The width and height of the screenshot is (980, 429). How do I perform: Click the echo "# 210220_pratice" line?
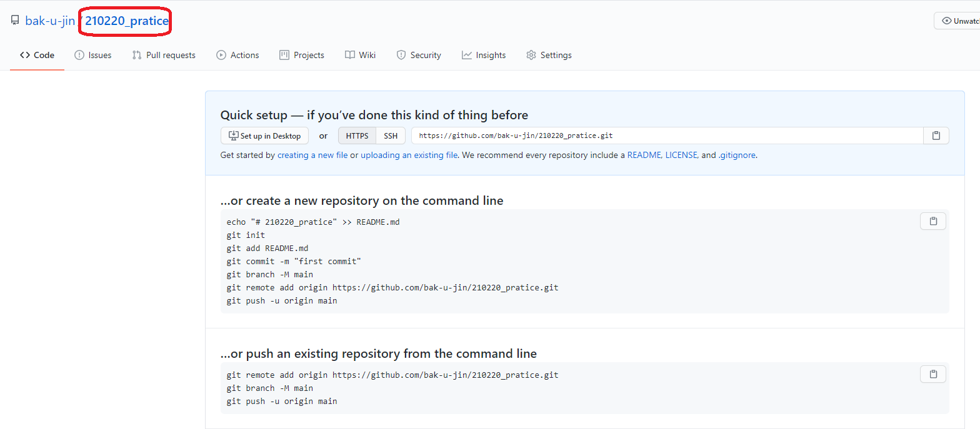[x=312, y=222]
